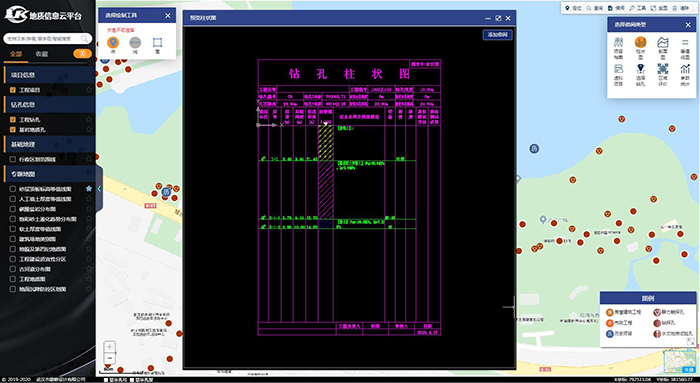Click the 添加癌间 button in preview window
700x383 pixels.
click(497, 34)
